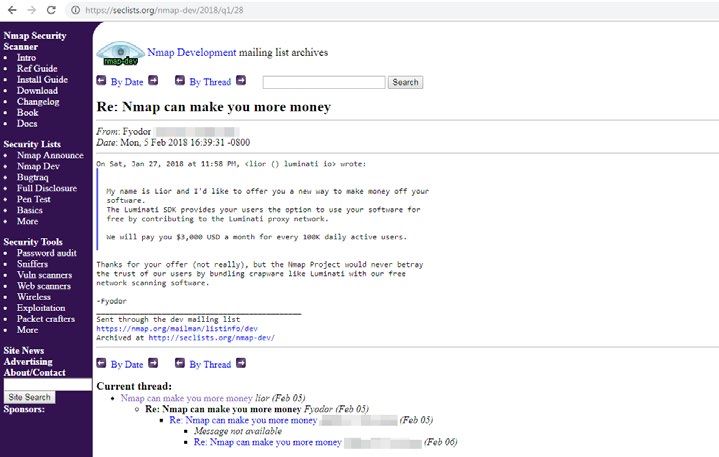
Task: Click bottom previous-by-date left arrow icon
Action: [101, 363]
